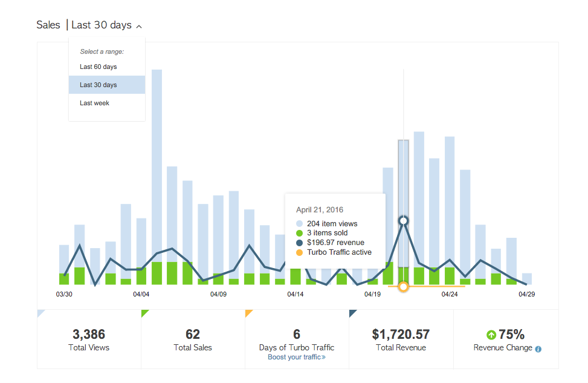Click the orange Turbo Traffic corner flag
The width and height of the screenshot is (588, 383).
(x=249, y=312)
